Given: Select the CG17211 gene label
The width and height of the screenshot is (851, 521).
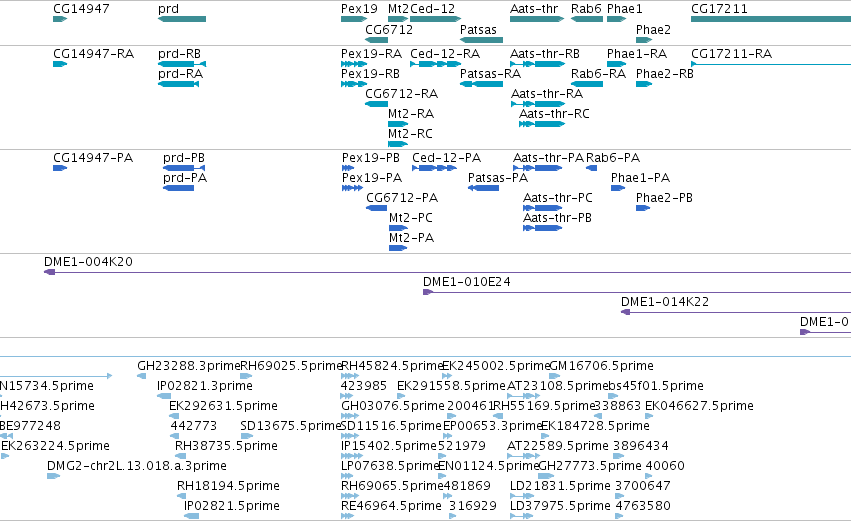Looking at the screenshot, I should coord(719,9).
